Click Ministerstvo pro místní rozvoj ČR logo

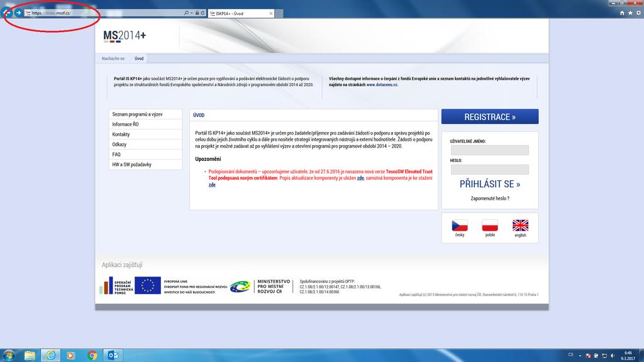pos(260,286)
